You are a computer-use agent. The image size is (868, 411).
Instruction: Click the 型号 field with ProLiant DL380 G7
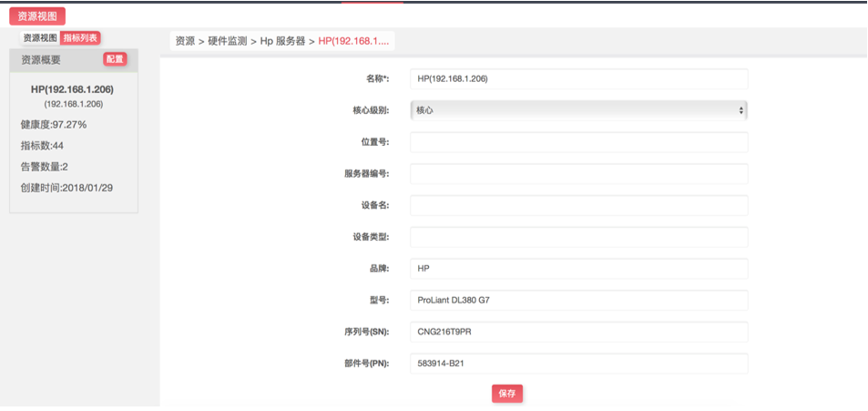(578, 300)
